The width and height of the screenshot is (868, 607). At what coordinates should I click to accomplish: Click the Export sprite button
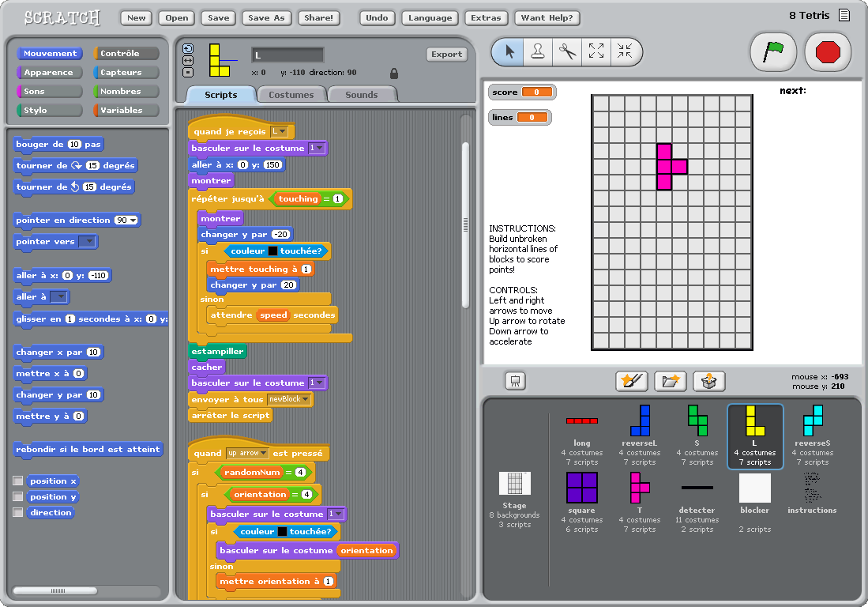[x=446, y=55]
